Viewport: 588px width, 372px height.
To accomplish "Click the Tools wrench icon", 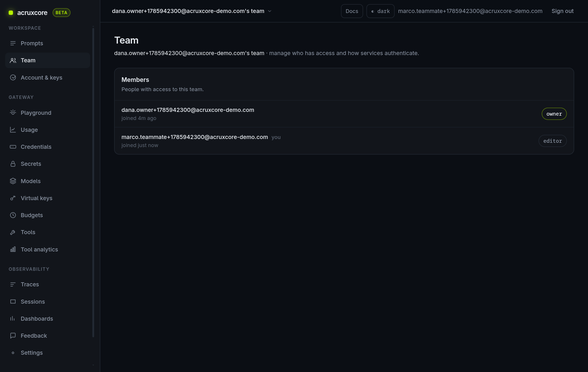I will point(13,232).
